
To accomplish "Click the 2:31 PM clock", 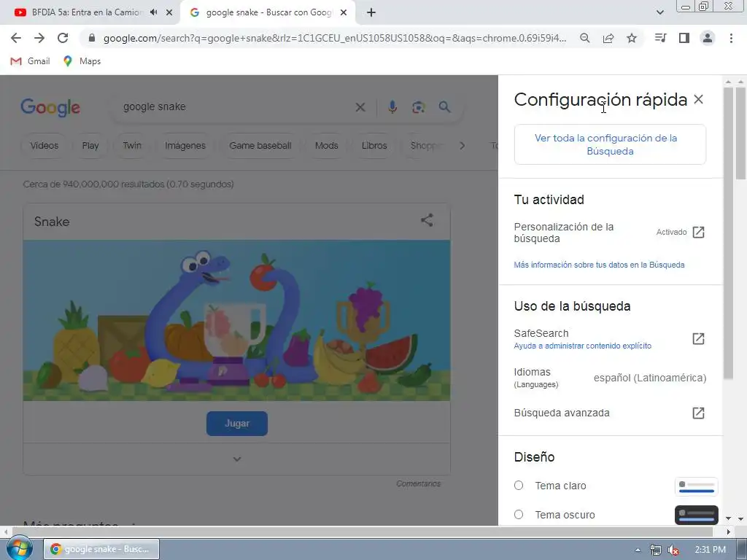I will (x=710, y=550).
